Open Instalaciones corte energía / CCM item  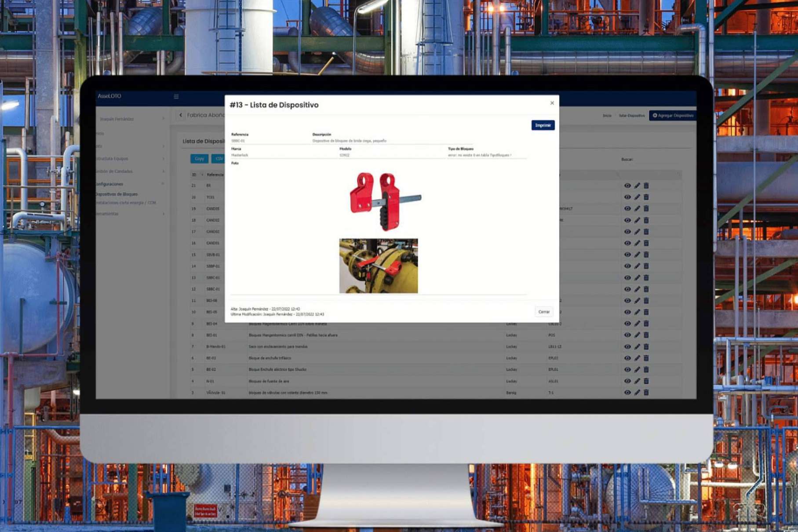pos(126,203)
